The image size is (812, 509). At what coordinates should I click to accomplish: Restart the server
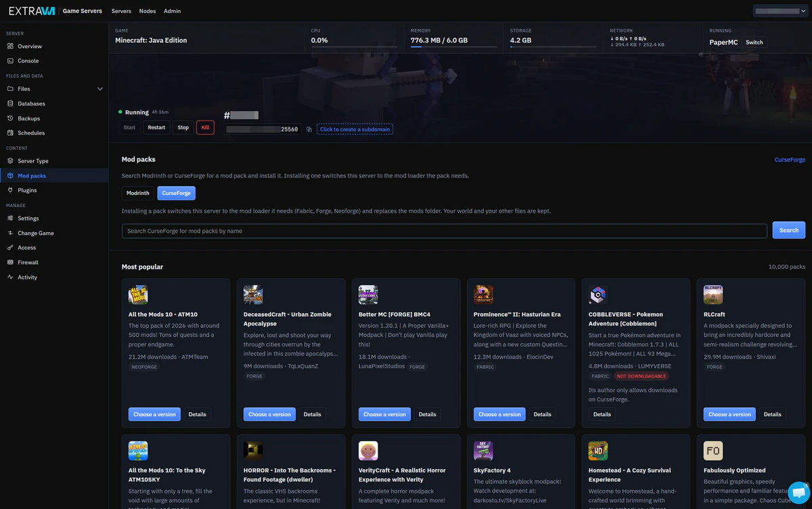coord(156,127)
